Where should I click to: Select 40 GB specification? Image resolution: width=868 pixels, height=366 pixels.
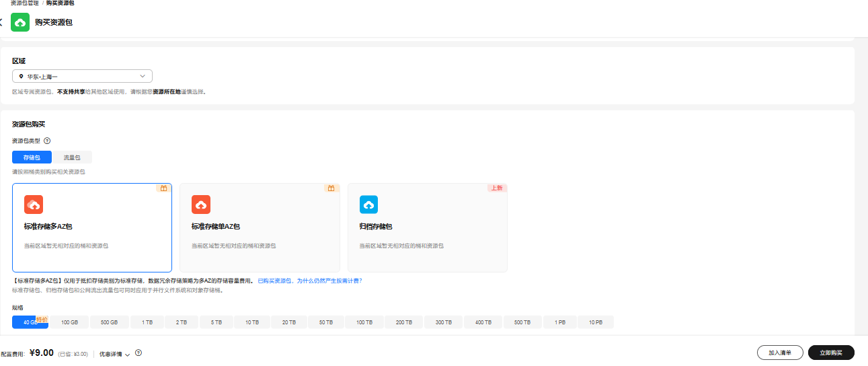click(30, 323)
